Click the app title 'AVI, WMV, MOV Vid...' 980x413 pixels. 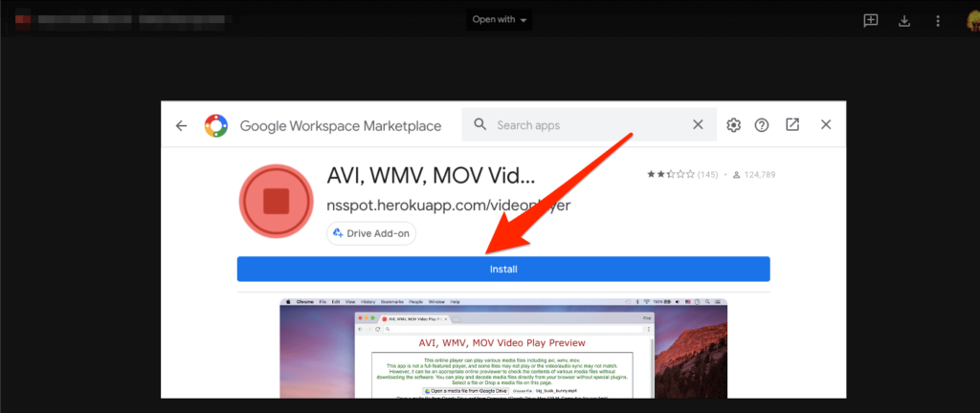[x=431, y=176]
